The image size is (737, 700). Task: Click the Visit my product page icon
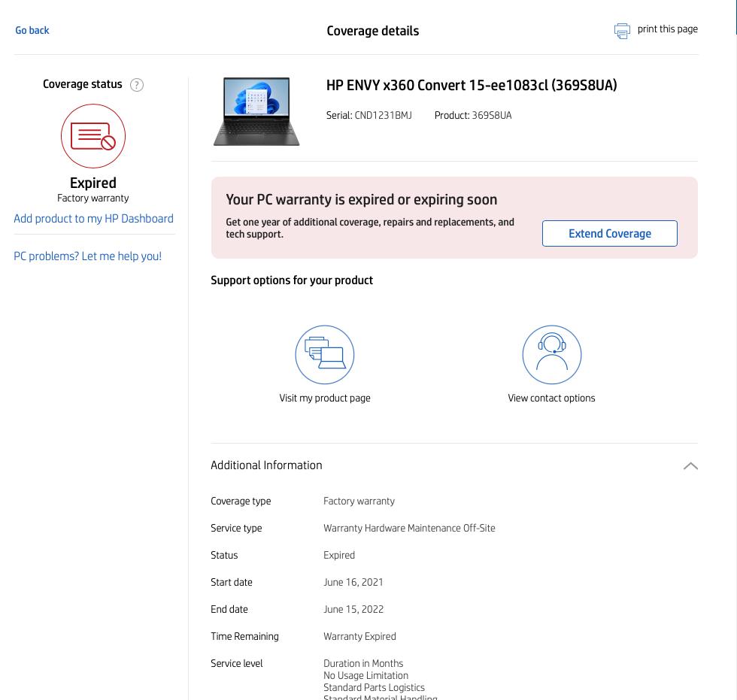click(x=324, y=355)
